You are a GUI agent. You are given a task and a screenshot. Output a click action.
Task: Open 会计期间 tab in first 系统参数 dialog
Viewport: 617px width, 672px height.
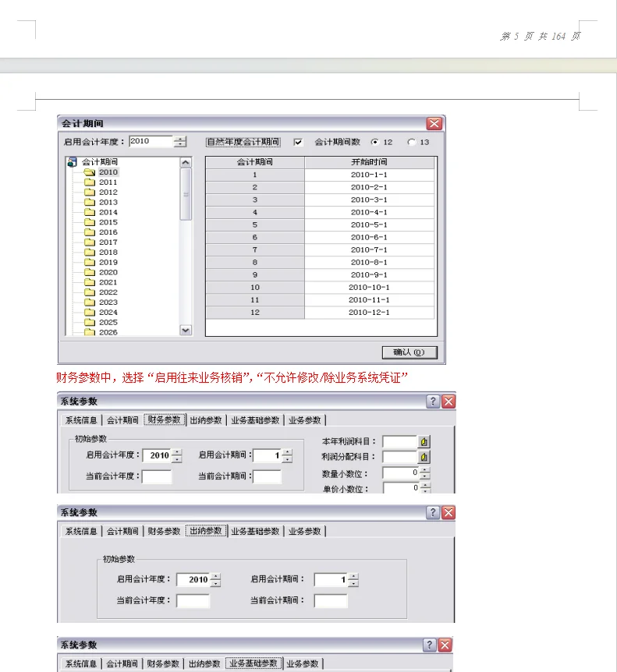122,420
